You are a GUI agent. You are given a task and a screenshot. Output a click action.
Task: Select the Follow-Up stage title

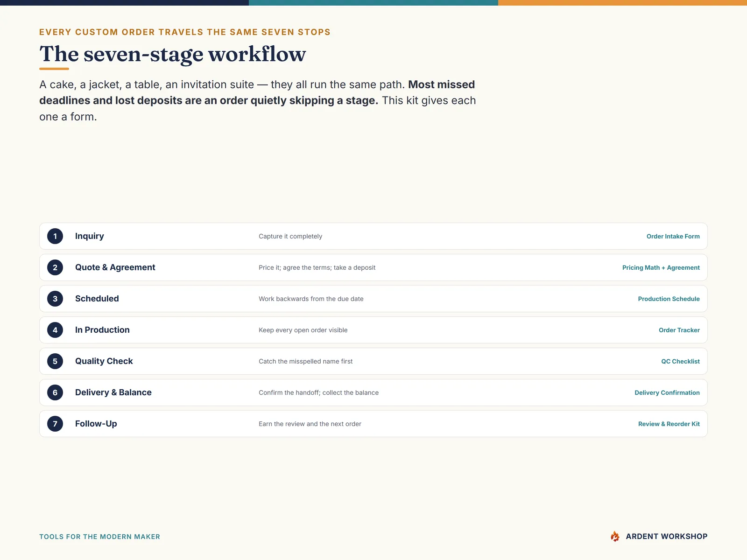pyautogui.click(x=96, y=424)
